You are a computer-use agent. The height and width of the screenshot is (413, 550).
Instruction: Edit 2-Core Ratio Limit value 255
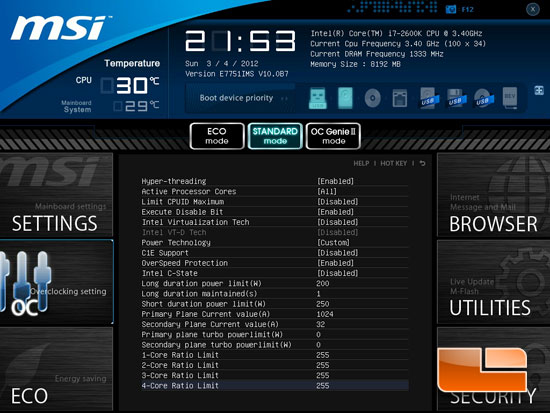click(323, 365)
